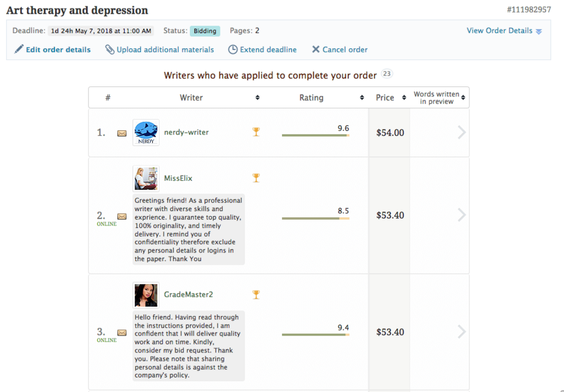Viewport: 564px width, 392px height.
Task: Click the envelope icon next to nerdy-writer
Action: (x=122, y=133)
